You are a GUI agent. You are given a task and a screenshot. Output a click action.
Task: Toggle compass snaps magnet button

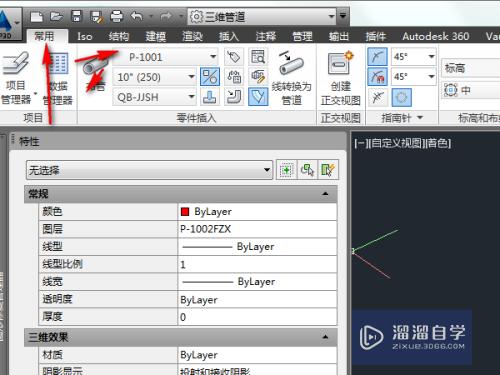point(377,77)
